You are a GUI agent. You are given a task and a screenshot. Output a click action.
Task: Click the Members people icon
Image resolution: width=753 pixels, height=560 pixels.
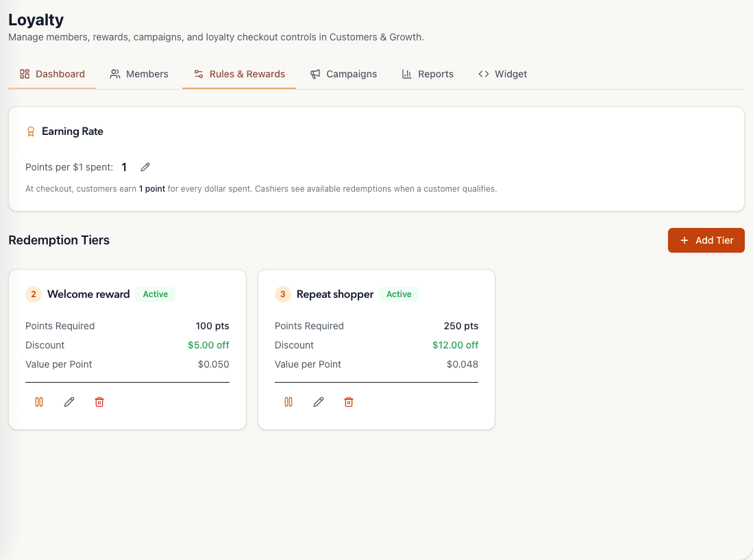pyautogui.click(x=115, y=74)
